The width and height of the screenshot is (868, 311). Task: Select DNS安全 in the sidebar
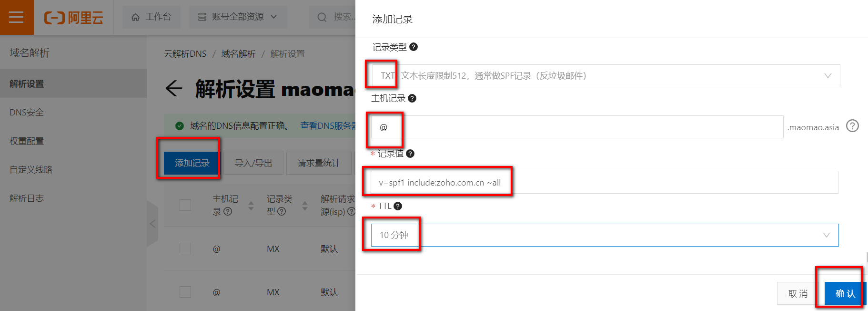click(27, 113)
